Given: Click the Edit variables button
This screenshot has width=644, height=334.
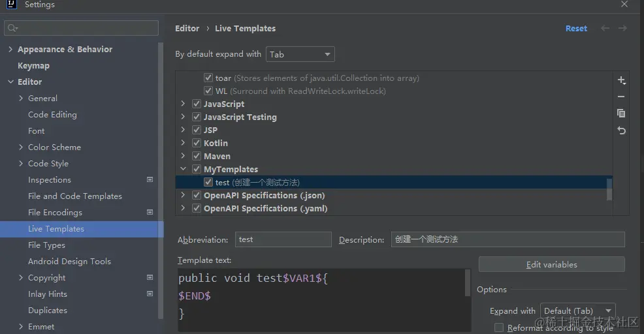Looking at the screenshot, I should pyautogui.click(x=552, y=265).
